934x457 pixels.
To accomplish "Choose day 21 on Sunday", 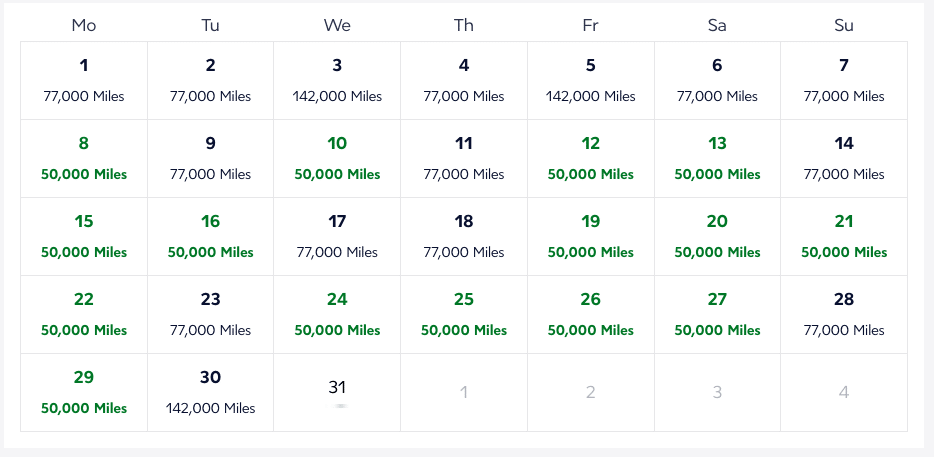I will [x=844, y=236].
